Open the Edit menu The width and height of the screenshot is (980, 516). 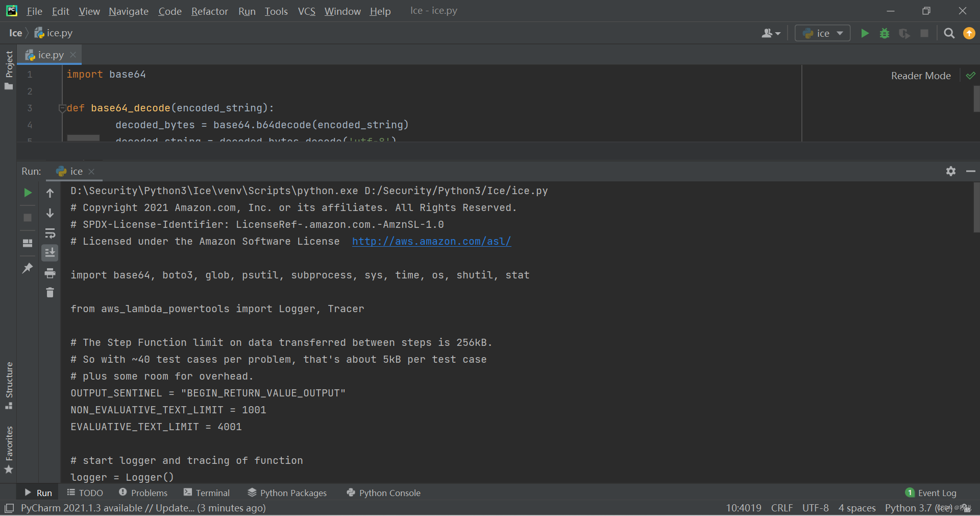coord(60,11)
